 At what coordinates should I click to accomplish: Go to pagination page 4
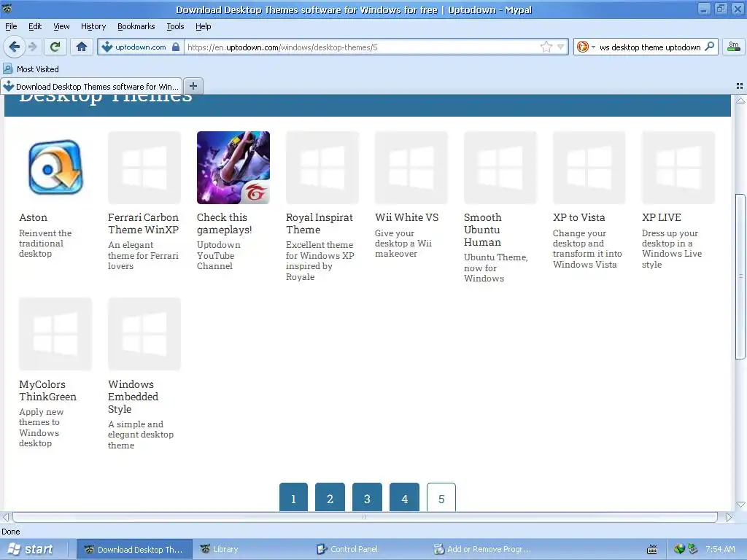404,497
